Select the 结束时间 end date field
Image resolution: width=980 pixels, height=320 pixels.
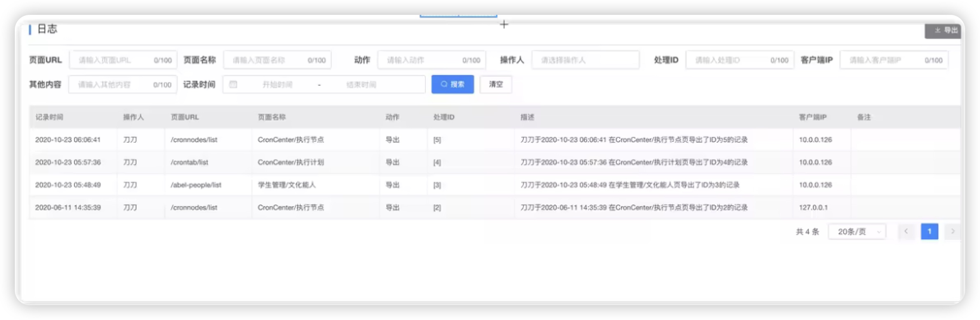(x=361, y=85)
